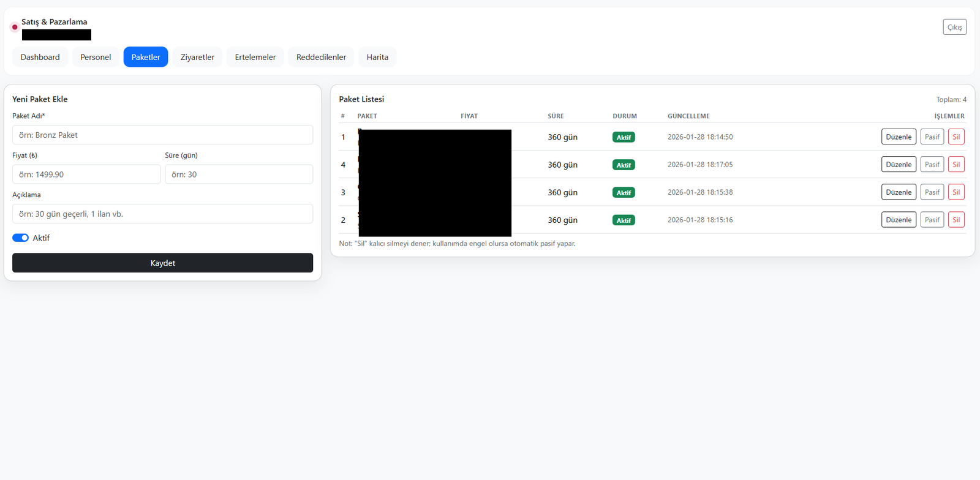Click into the Fiyat (₺) field
The width and height of the screenshot is (980, 480).
coord(86,174)
